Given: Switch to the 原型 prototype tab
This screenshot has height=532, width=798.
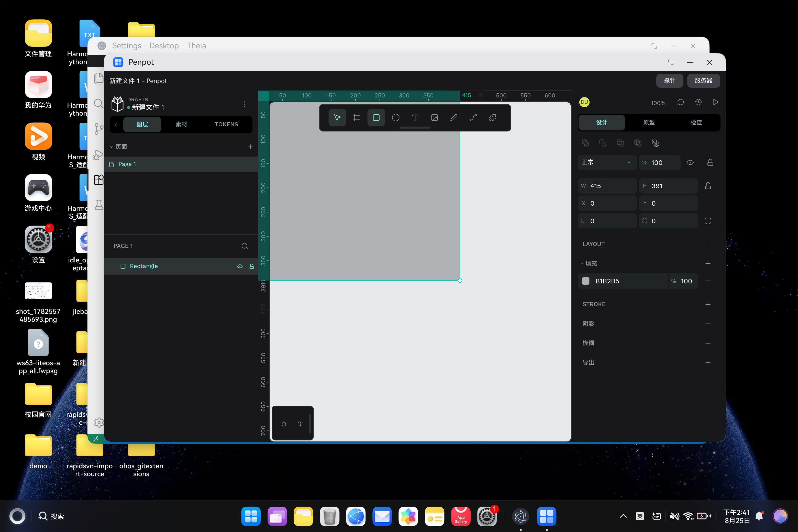Looking at the screenshot, I should [x=649, y=123].
